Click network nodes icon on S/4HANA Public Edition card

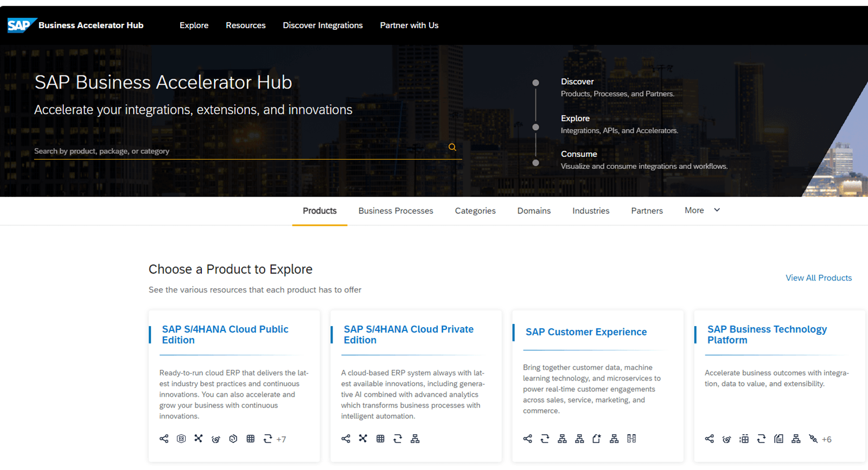[199, 439]
